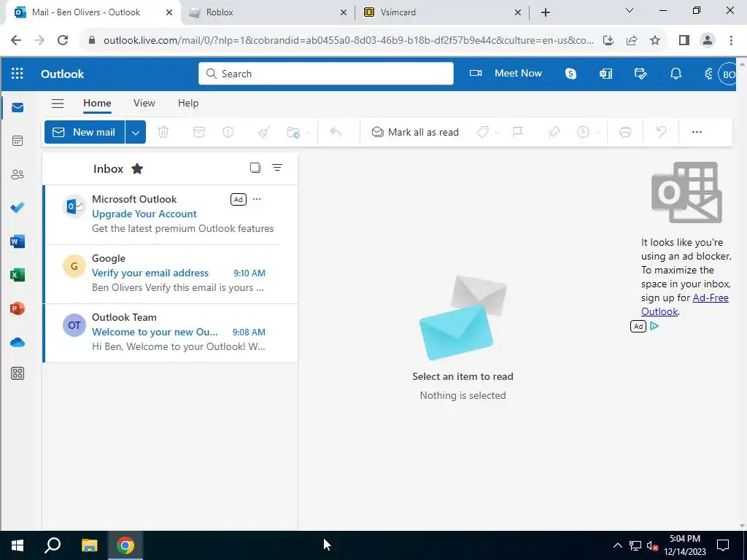Toggle Select mode checkbox icon in Inbox
Screen dimensions: 747x560
tap(255, 168)
